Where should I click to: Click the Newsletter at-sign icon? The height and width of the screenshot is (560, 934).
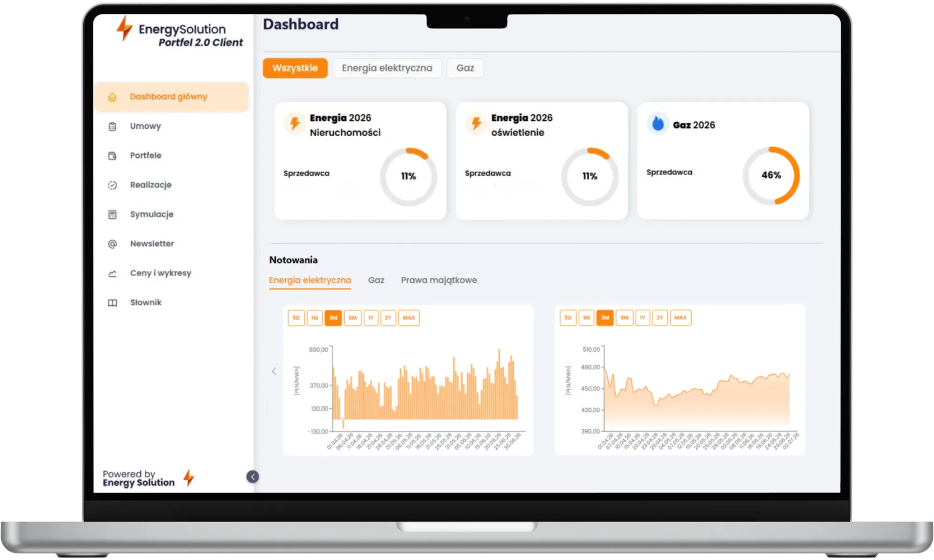pos(112,244)
